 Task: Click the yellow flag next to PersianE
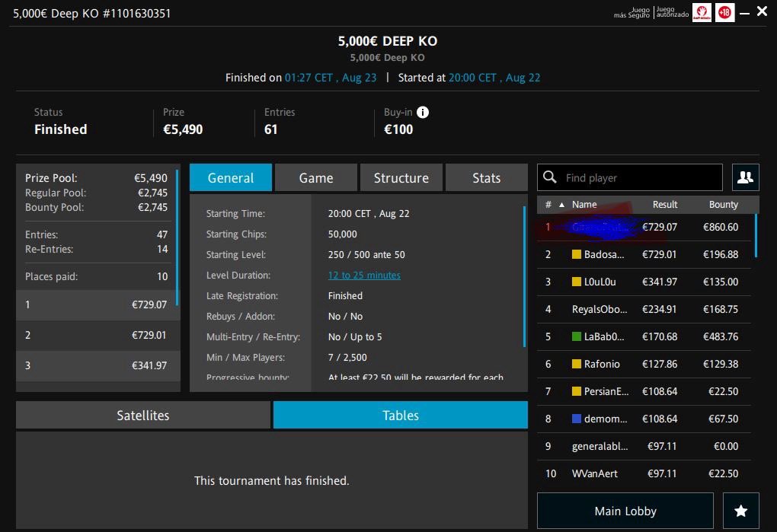577,391
